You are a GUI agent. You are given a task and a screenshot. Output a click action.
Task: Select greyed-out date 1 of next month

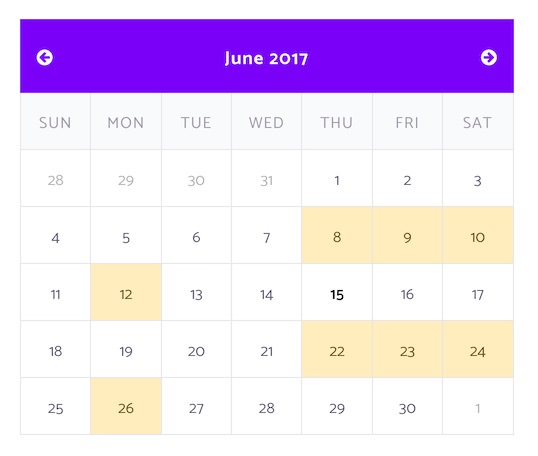478,406
